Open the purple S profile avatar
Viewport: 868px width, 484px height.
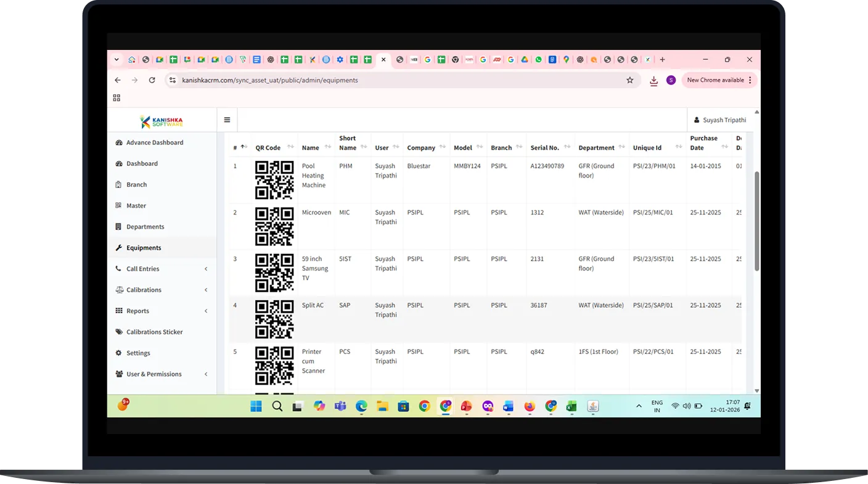pos(671,80)
